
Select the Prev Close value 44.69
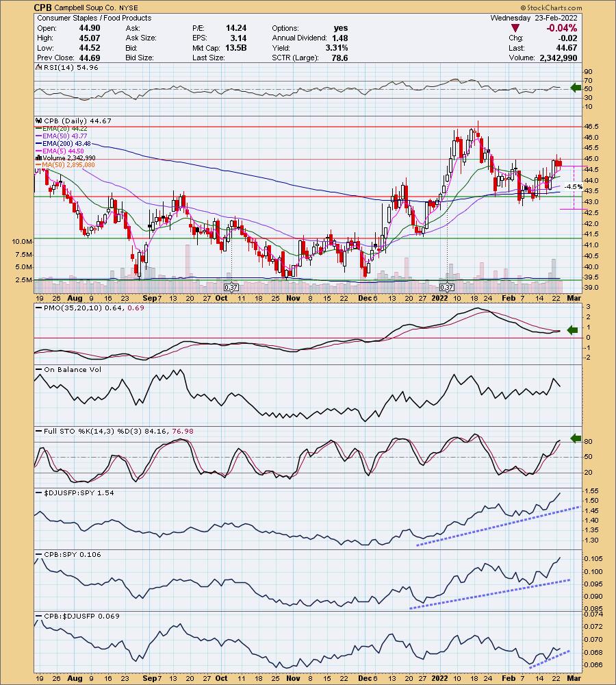(x=90, y=58)
